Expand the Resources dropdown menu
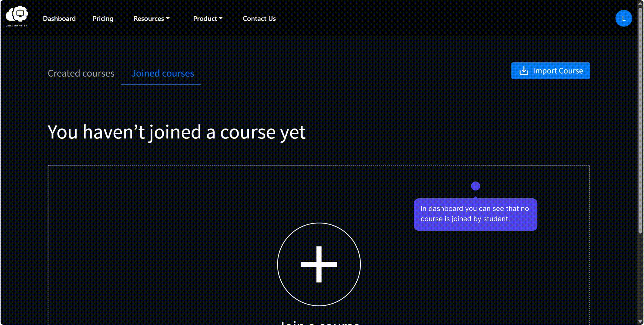The image size is (644, 325). [152, 18]
